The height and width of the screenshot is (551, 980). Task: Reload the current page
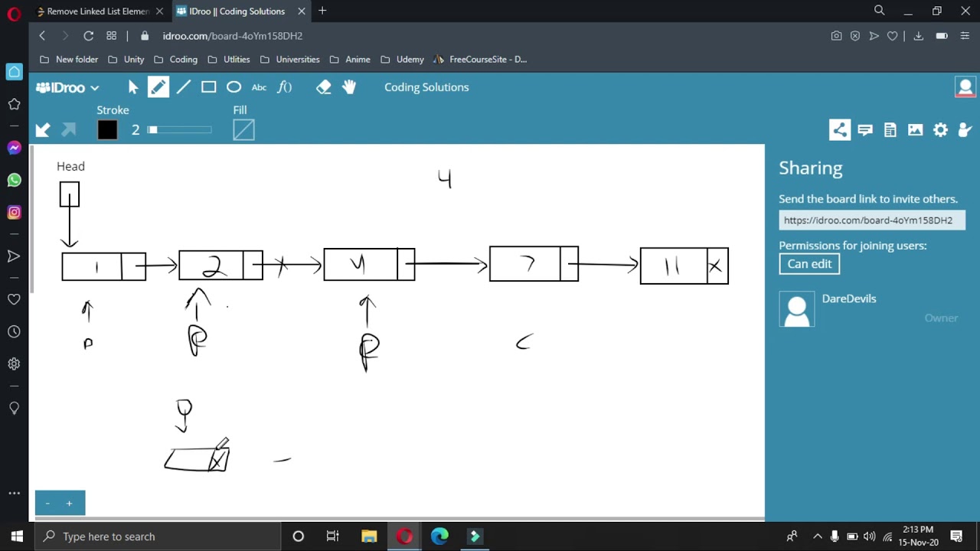pyautogui.click(x=89, y=36)
